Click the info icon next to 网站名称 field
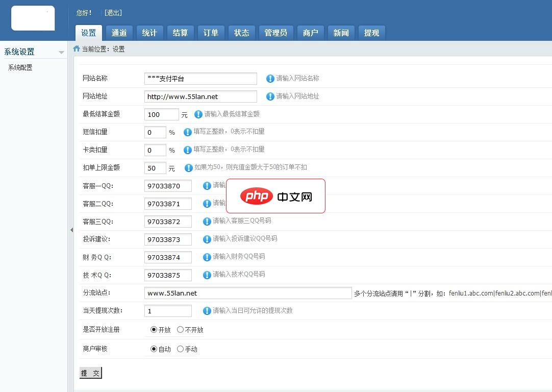 270,78
